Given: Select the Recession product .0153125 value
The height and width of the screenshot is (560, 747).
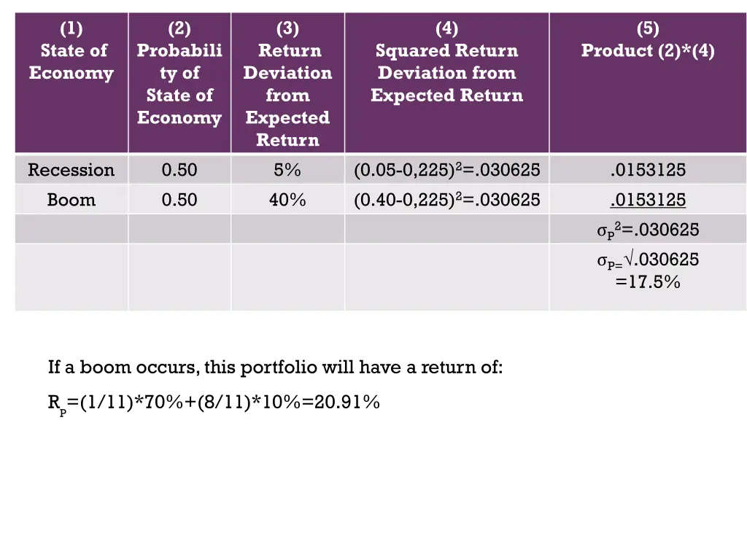Looking at the screenshot, I should tap(648, 170).
